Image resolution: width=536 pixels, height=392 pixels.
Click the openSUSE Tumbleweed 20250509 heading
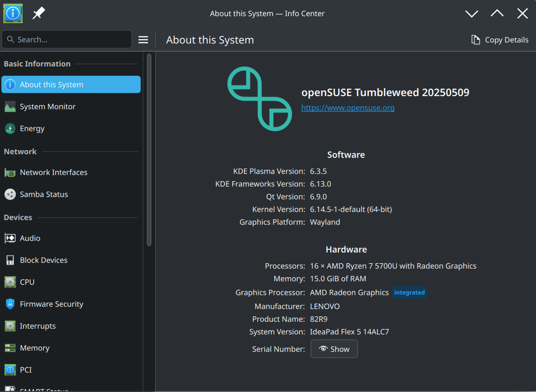click(385, 92)
